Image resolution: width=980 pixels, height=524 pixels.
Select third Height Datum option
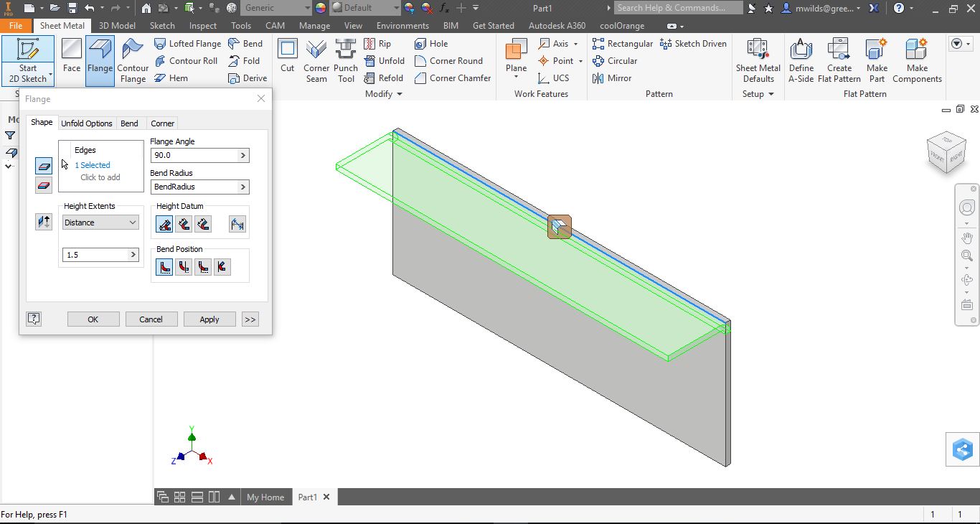coord(203,225)
